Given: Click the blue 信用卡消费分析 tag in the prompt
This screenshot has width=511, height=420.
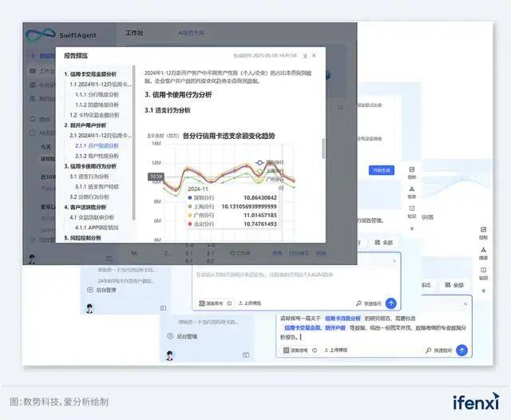Looking at the screenshot, I should point(343,319).
